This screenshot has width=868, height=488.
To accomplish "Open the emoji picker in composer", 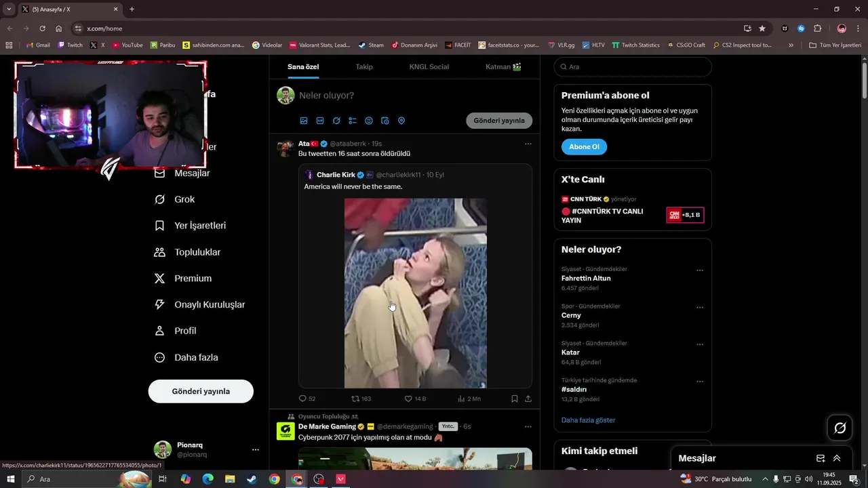I will [369, 121].
